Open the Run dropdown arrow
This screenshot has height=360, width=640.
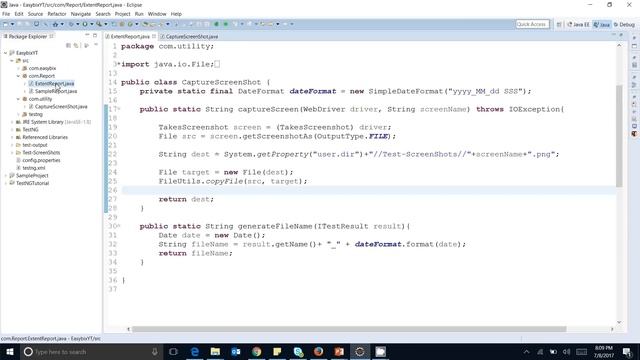(x=91, y=24)
